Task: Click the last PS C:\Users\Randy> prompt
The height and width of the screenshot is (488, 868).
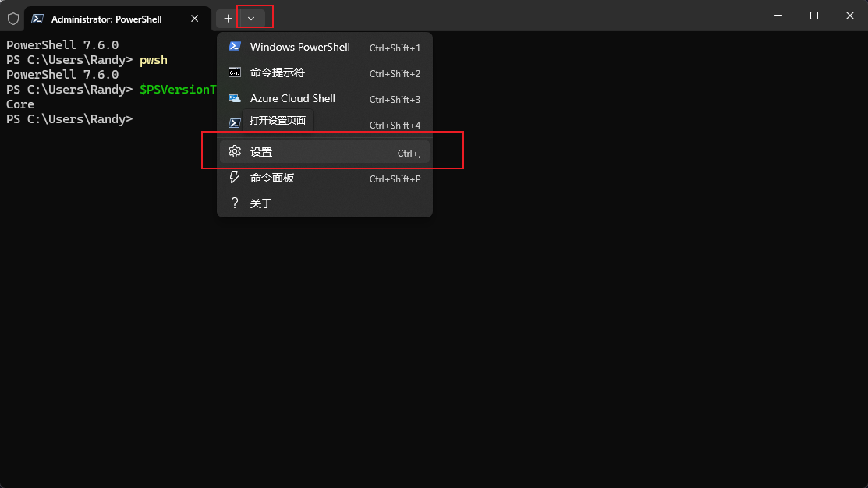Action: coord(69,119)
